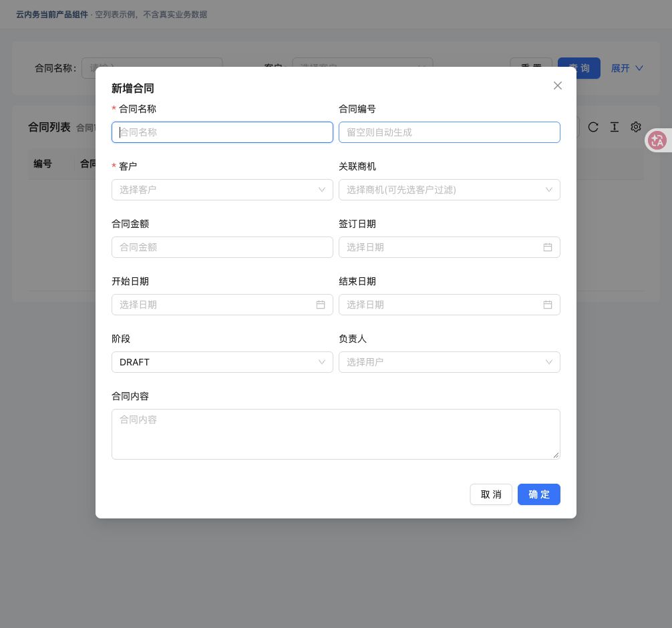Open the 开始日期 date picker
The height and width of the screenshot is (628, 672).
click(222, 305)
